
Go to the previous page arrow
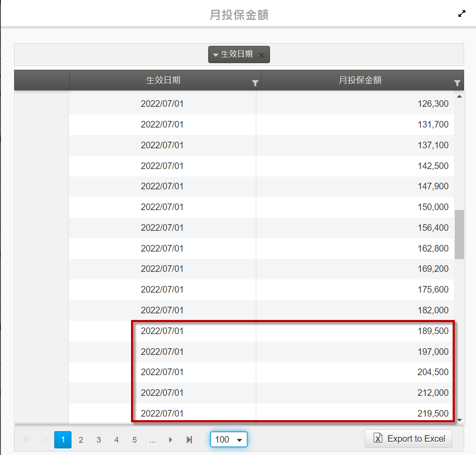45,440
